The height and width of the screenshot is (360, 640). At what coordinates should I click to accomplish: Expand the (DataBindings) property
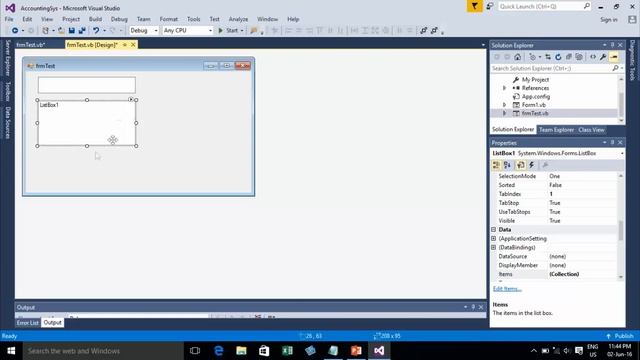493,248
